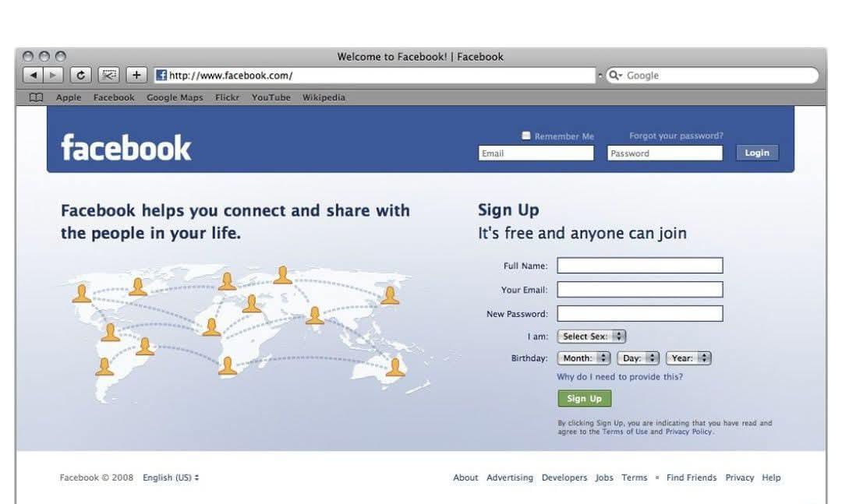This screenshot has width=842, height=504.
Task: Open the birthday Day dropdown
Action: point(638,358)
